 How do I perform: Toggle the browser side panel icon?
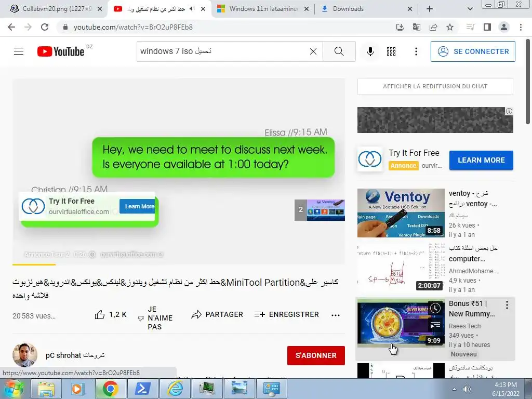tap(487, 27)
